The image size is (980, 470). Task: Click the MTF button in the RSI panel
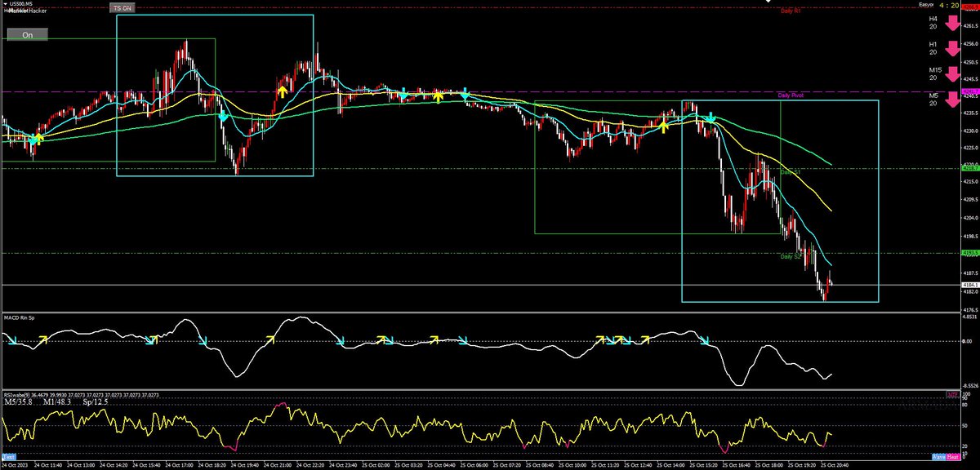click(x=953, y=395)
